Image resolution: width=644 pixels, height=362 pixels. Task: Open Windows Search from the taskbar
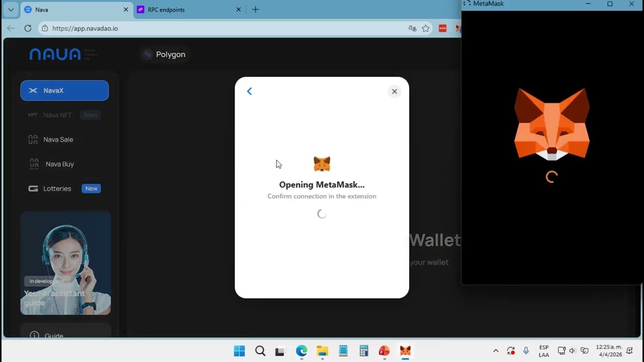click(x=260, y=351)
